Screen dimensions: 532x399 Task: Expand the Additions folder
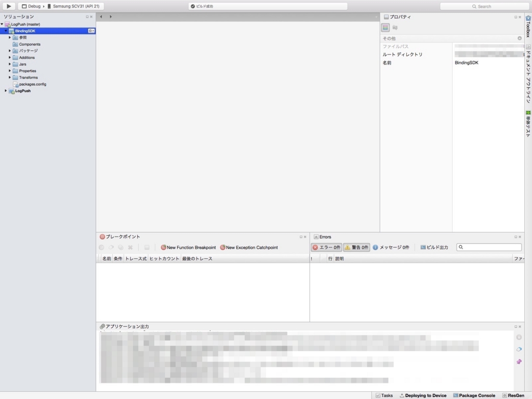click(10, 57)
